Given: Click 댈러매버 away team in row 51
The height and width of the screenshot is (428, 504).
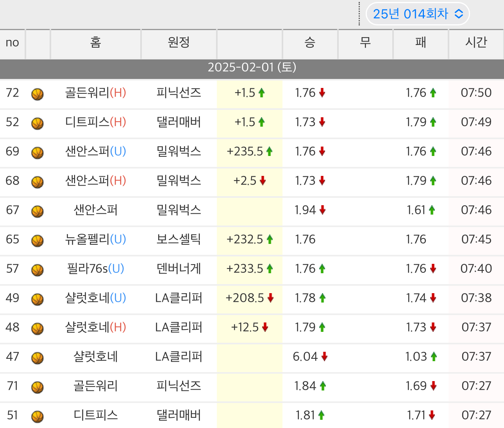Looking at the screenshot, I should coord(179,415).
